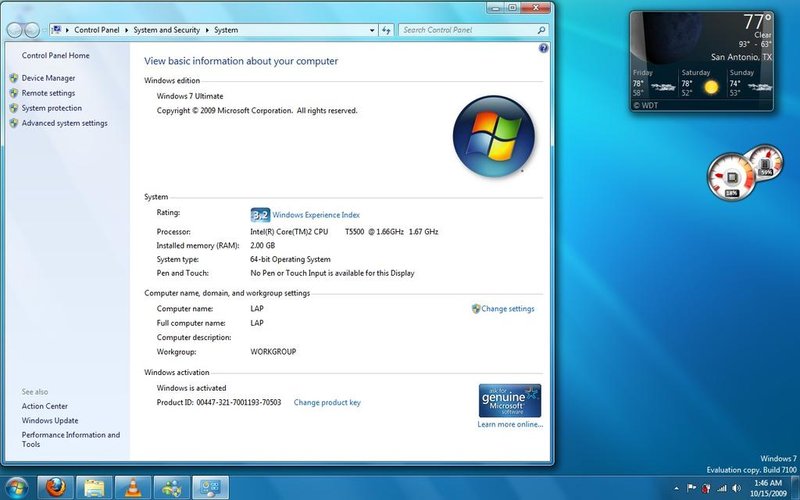Click San Antonio, TX in weather gadget

741,57
